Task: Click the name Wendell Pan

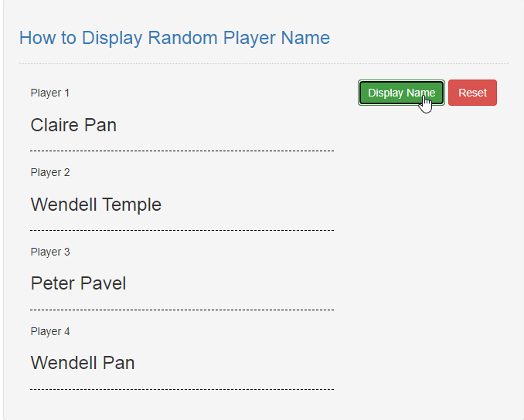Action: click(x=83, y=363)
